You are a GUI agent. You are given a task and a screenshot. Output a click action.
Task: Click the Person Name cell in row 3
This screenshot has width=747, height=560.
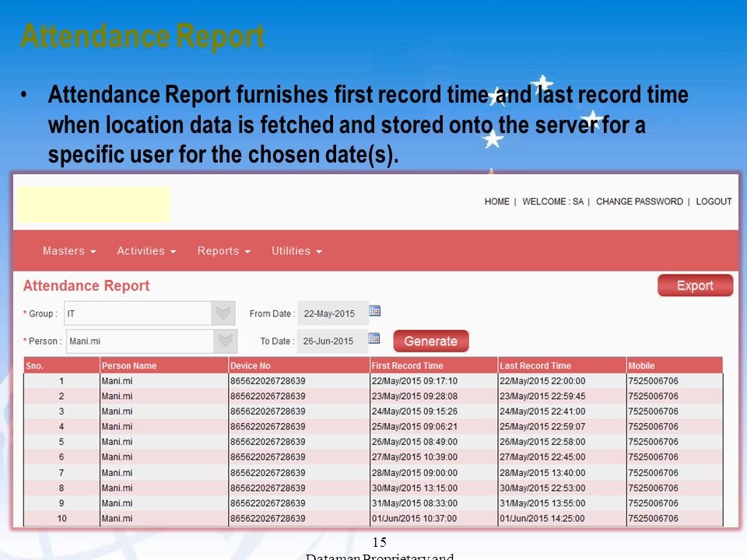(x=164, y=411)
